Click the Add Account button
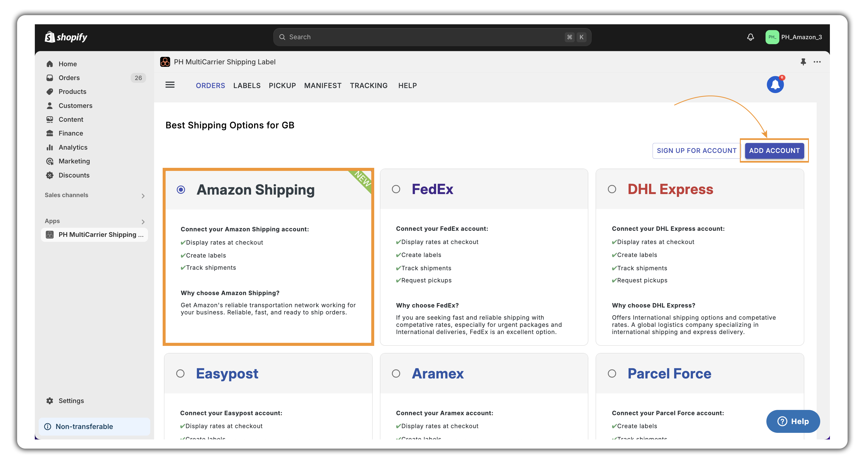Screen dimensions: 868x461 (774, 150)
